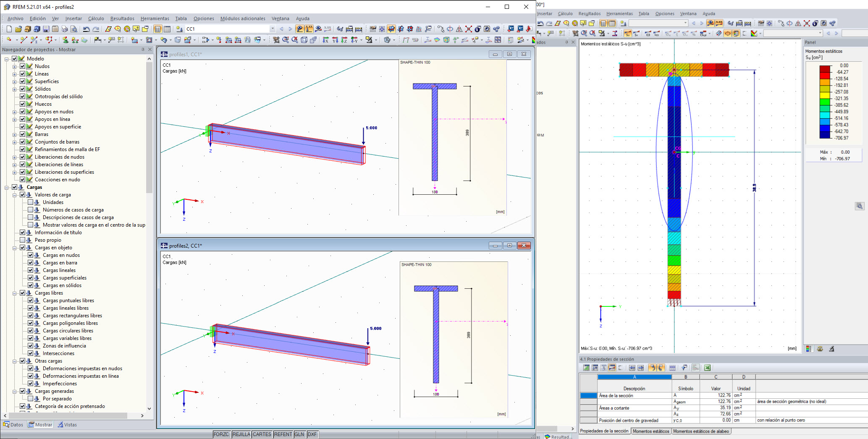Create a new model in RFEM toolbar
The width and height of the screenshot is (868, 439).
pyautogui.click(x=9, y=29)
